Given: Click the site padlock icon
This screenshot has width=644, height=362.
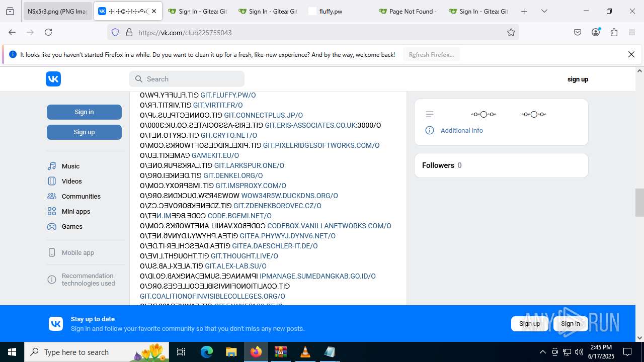Looking at the screenshot, I should (x=129, y=32).
